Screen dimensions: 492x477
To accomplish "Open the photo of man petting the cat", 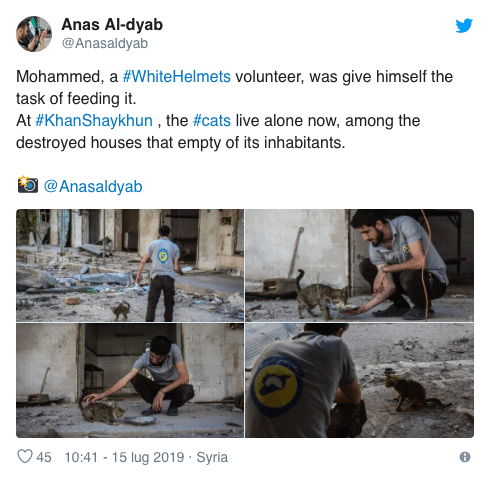I will (130, 380).
